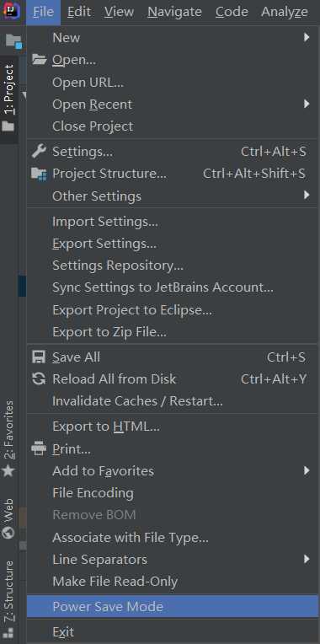Click the star icon under Favorites
Image resolution: width=320 pixels, height=644 pixels.
point(8,470)
